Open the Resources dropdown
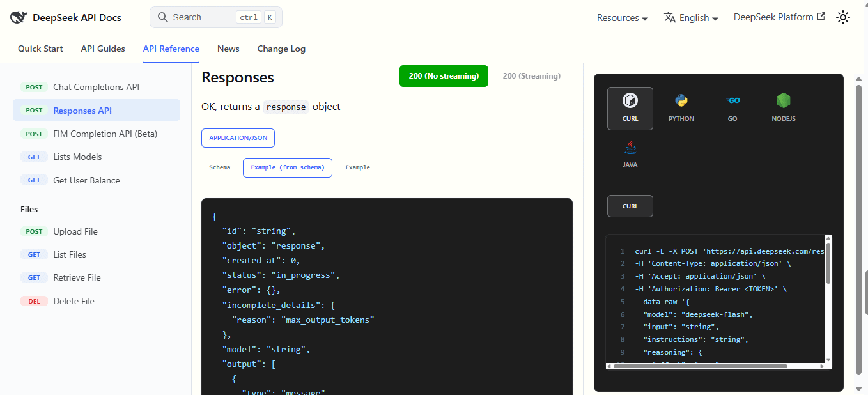Image resolution: width=868 pixels, height=395 pixels. click(622, 18)
